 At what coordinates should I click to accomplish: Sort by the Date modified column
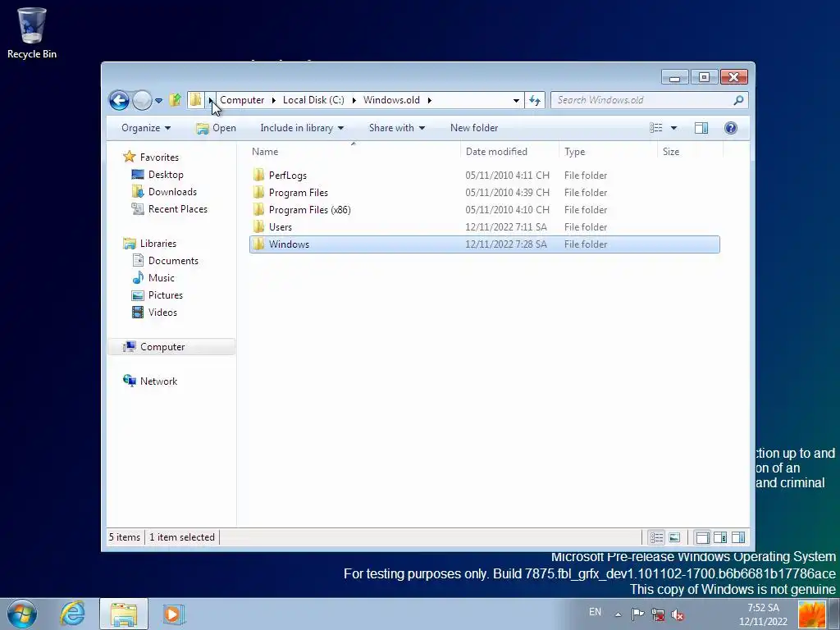click(x=509, y=152)
